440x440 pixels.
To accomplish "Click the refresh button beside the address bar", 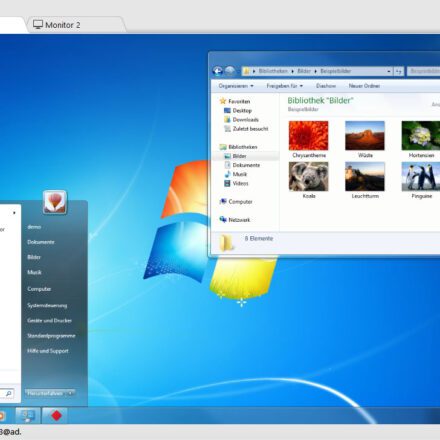I will [399, 71].
